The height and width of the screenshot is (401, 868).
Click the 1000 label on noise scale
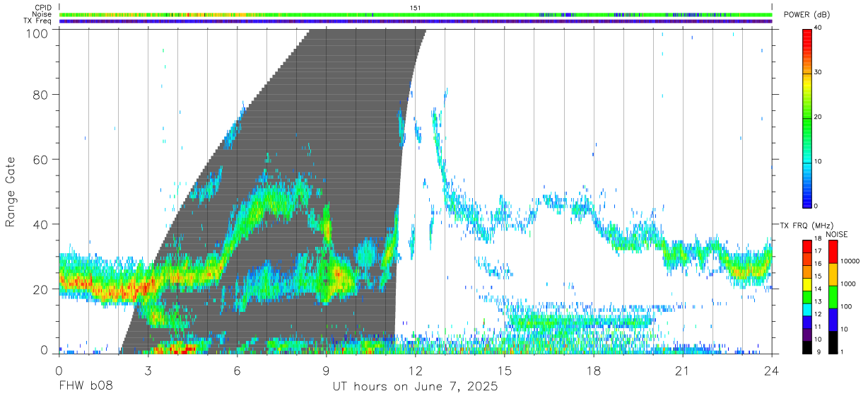(848, 284)
